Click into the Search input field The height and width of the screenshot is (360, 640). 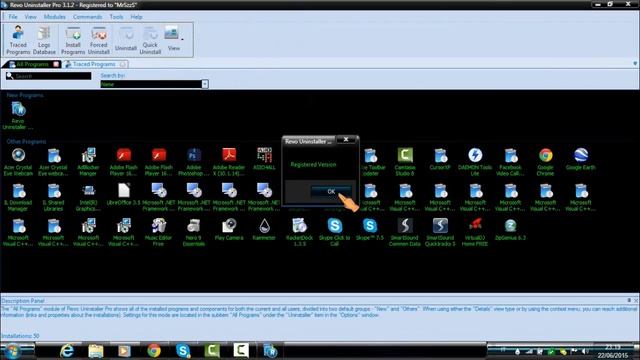[49, 76]
